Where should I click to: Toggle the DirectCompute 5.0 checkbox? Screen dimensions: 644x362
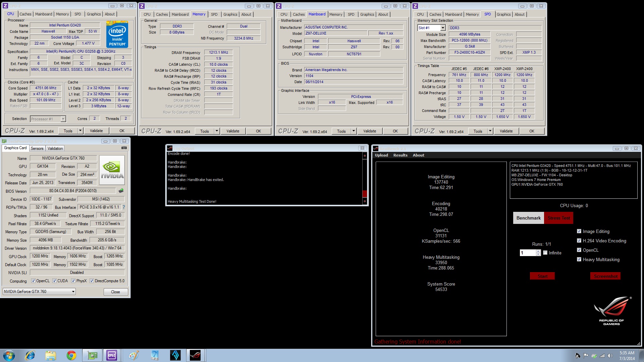92,281
